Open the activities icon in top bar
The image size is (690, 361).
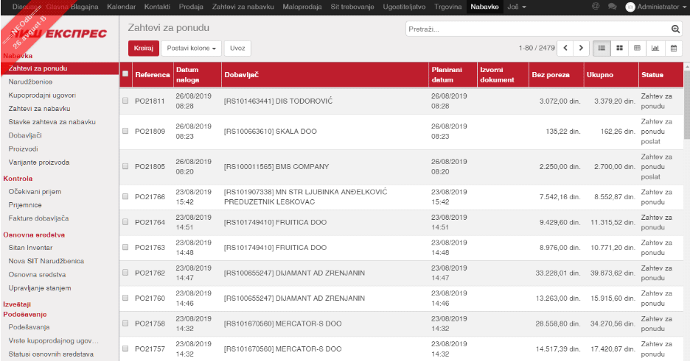(596, 7)
